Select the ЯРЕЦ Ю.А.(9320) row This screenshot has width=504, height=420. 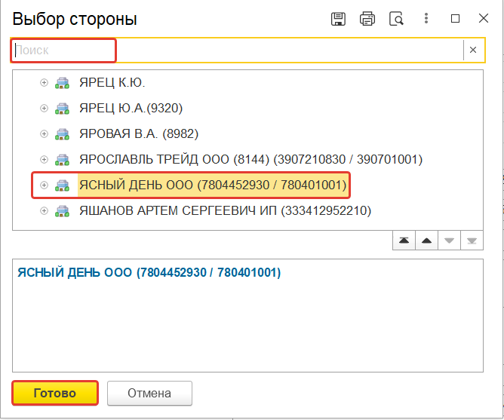(131, 109)
